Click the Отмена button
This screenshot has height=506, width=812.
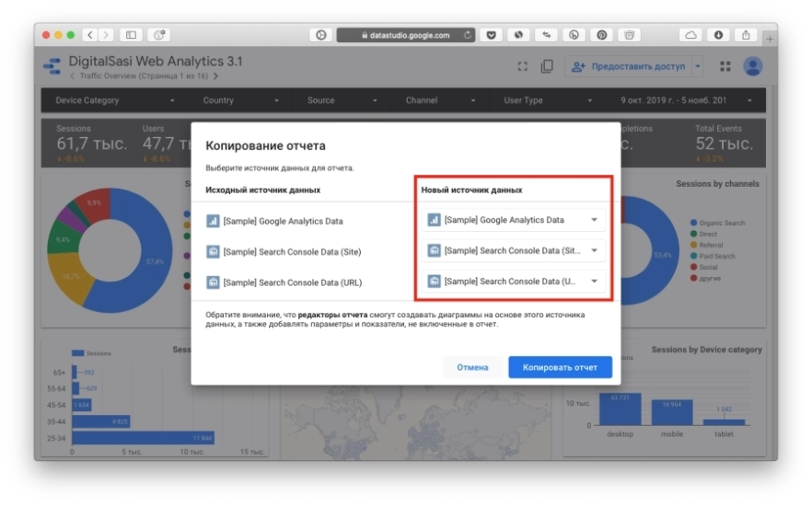(x=472, y=367)
